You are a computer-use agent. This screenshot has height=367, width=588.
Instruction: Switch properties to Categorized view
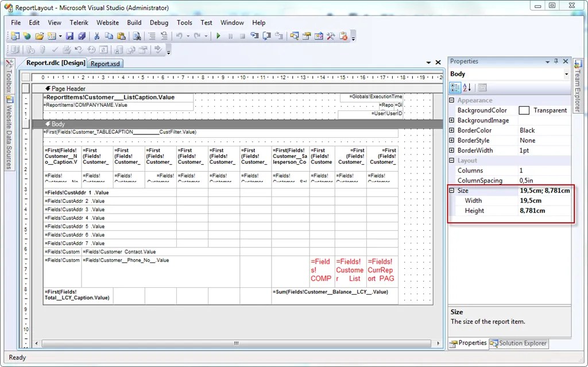455,87
